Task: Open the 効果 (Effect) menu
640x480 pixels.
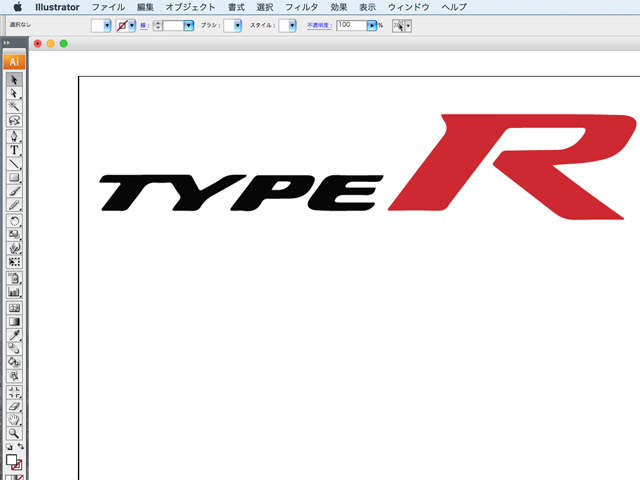Action: click(338, 7)
